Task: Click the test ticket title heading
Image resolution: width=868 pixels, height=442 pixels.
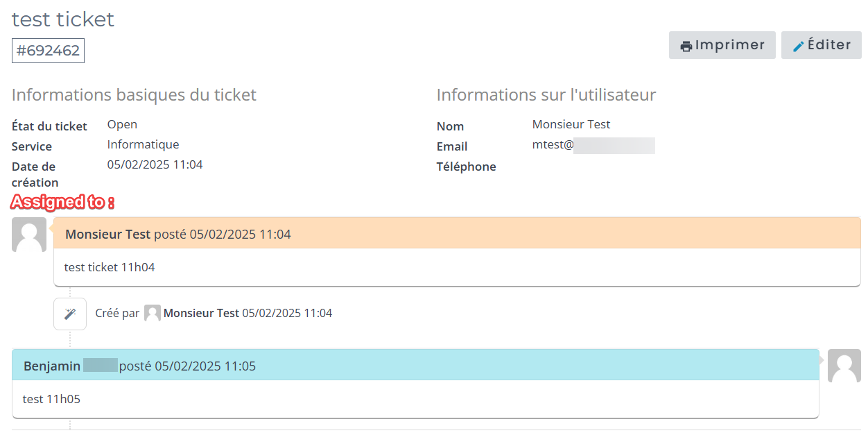Action: [x=63, y=19]
